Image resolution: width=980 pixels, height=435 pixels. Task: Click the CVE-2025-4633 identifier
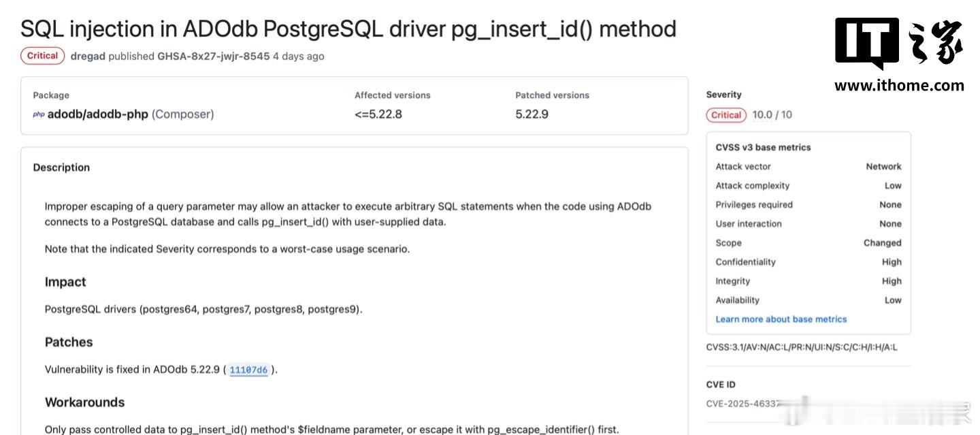(742, 404)
